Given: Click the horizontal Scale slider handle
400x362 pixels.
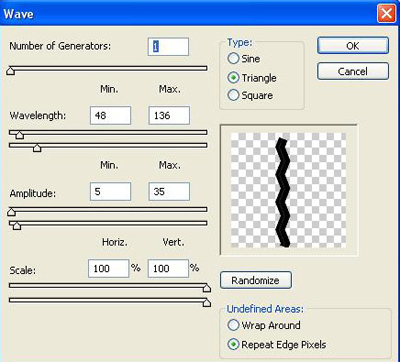Looking at the screenshot, I should tap(207, 288).
